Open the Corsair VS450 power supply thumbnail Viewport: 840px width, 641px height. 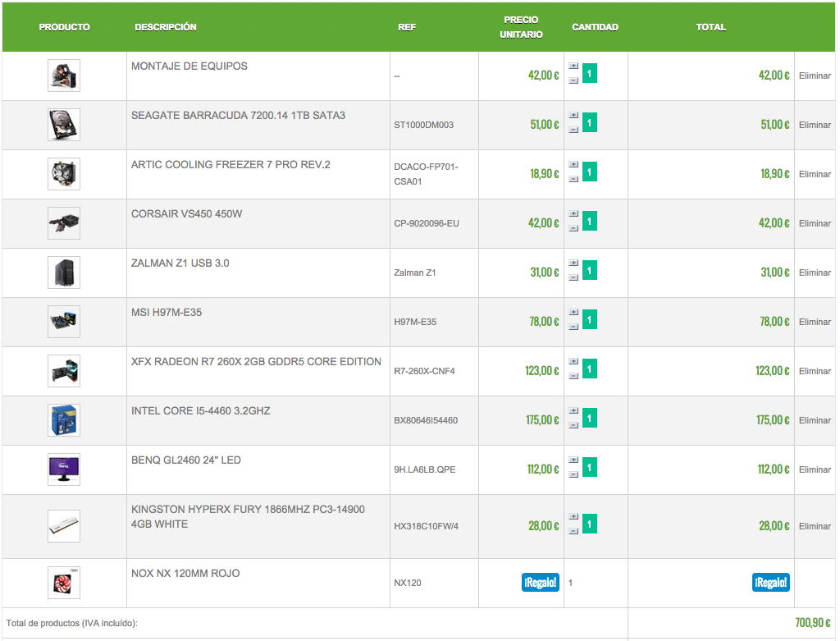64,223
